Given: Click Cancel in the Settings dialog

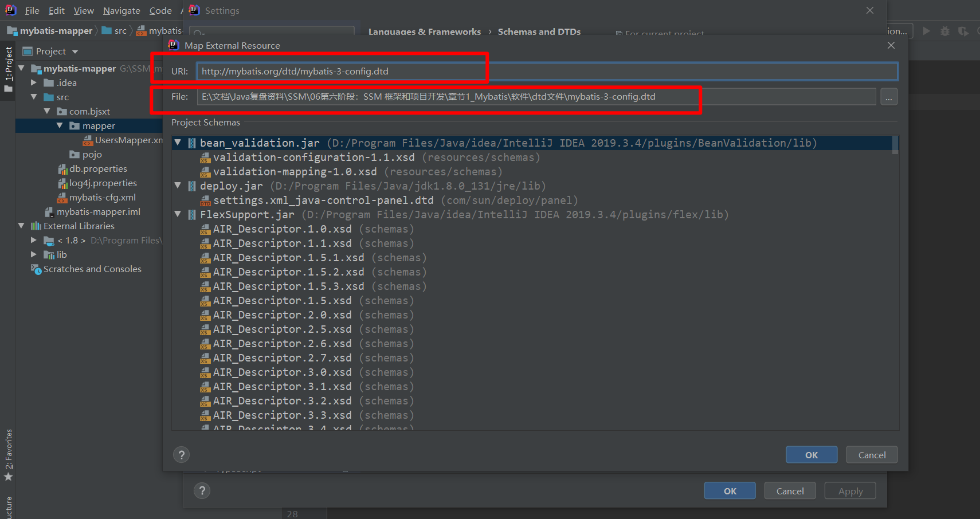Looking at the screenshot, I should pos(790,491).
